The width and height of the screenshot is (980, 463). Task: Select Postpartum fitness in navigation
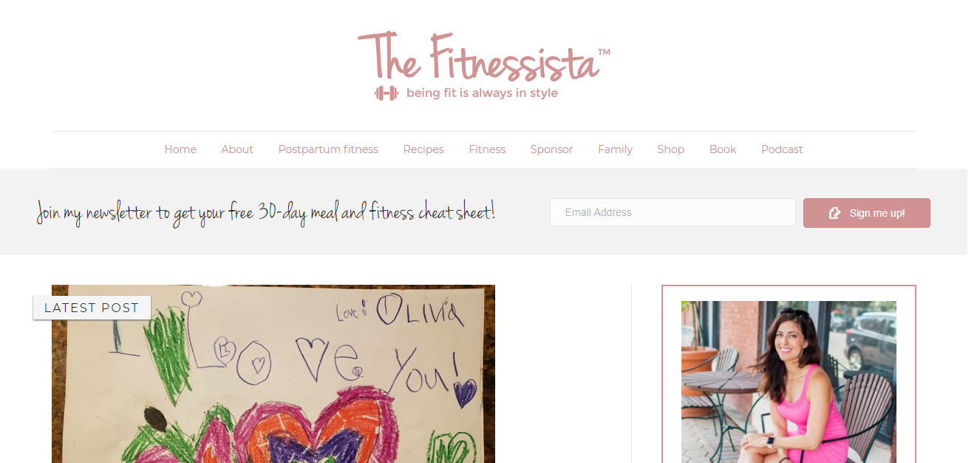[x=328, y=149]
